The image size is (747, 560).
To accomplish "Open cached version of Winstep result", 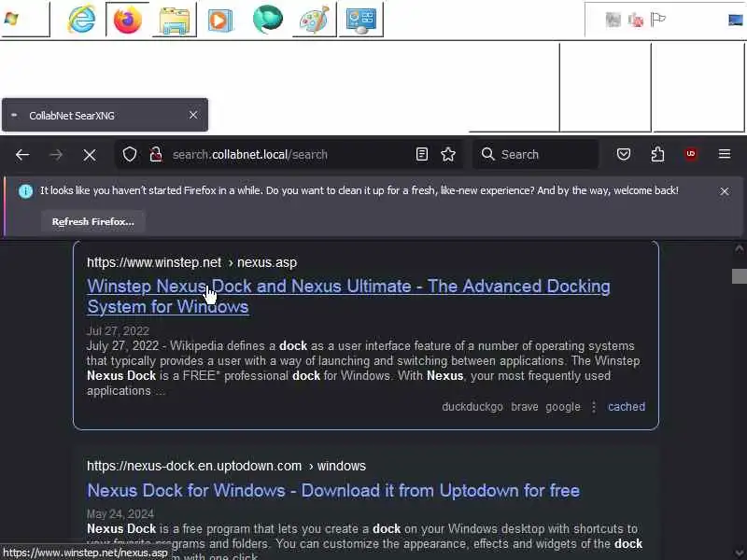I will point(626,407).
